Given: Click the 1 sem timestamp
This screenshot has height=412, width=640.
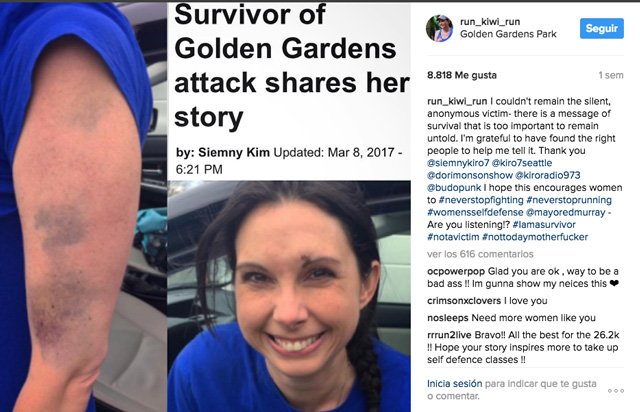Looking at the screenshot, I should (611, 75).
